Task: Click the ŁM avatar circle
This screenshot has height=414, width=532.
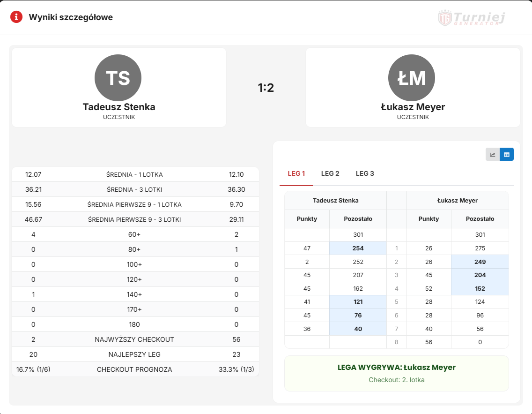Action: coord(412,78)
